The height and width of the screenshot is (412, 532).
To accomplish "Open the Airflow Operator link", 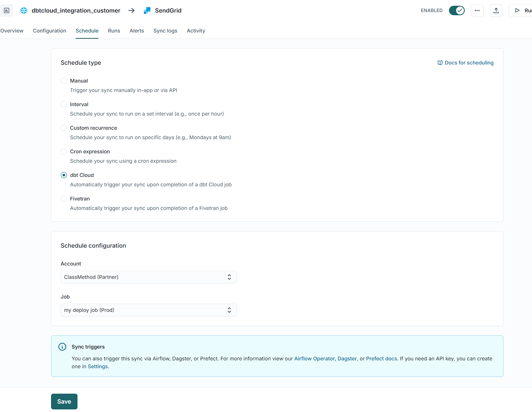I will 314,358.
